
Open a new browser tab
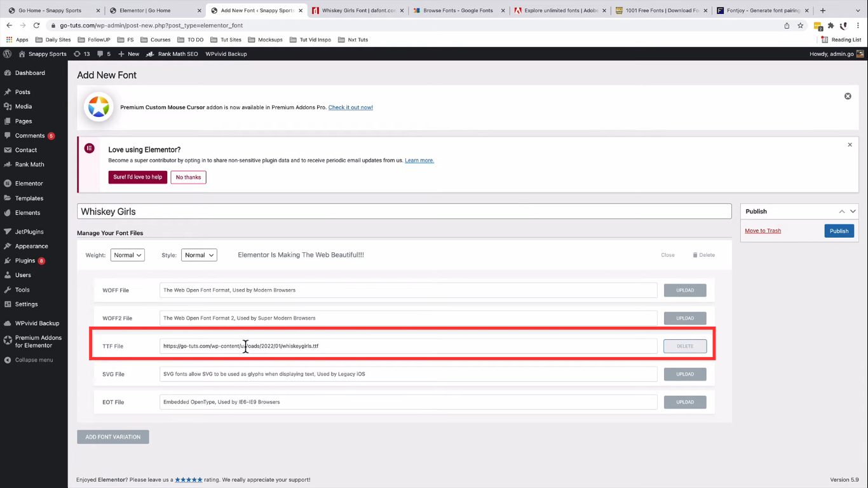823,11
